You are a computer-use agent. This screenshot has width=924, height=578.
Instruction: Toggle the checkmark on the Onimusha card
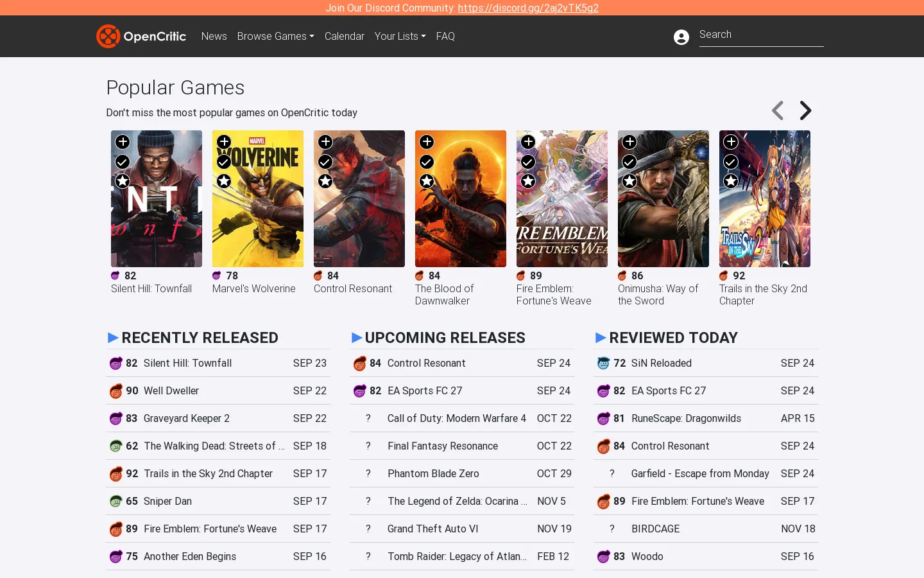(629, 162)
